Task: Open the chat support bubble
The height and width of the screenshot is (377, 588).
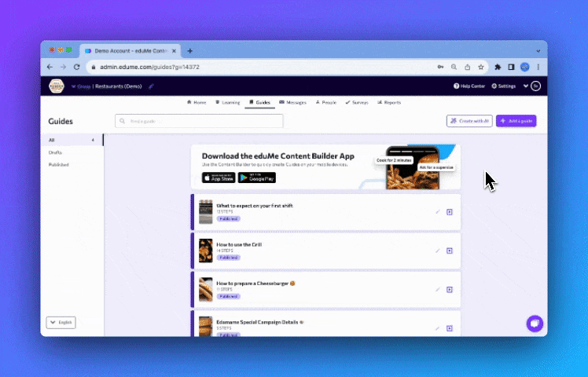Action: point(535,324)
